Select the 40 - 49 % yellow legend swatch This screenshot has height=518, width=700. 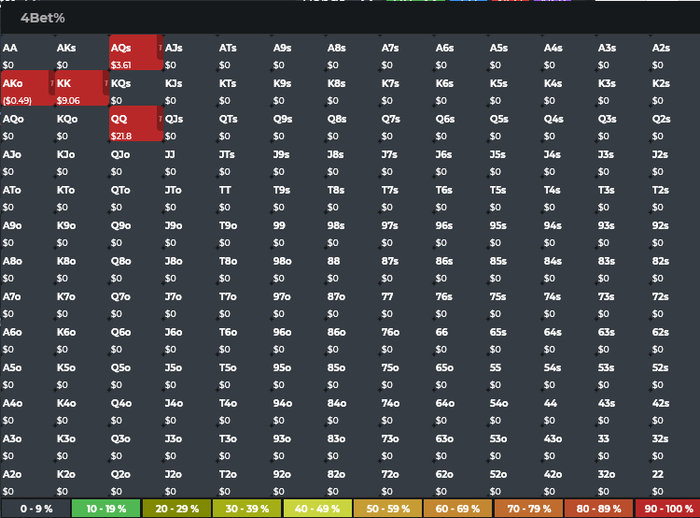[x=317, y=509]
